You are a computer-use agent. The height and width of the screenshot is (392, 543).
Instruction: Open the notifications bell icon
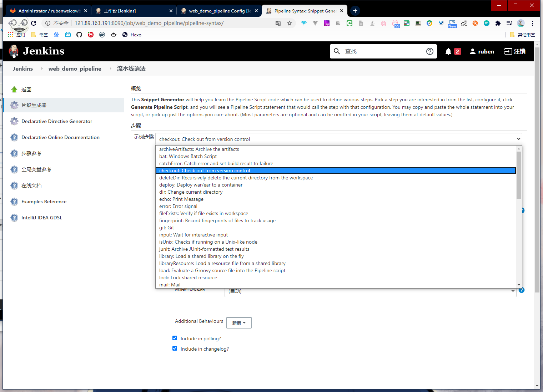(x=448, y=51)
